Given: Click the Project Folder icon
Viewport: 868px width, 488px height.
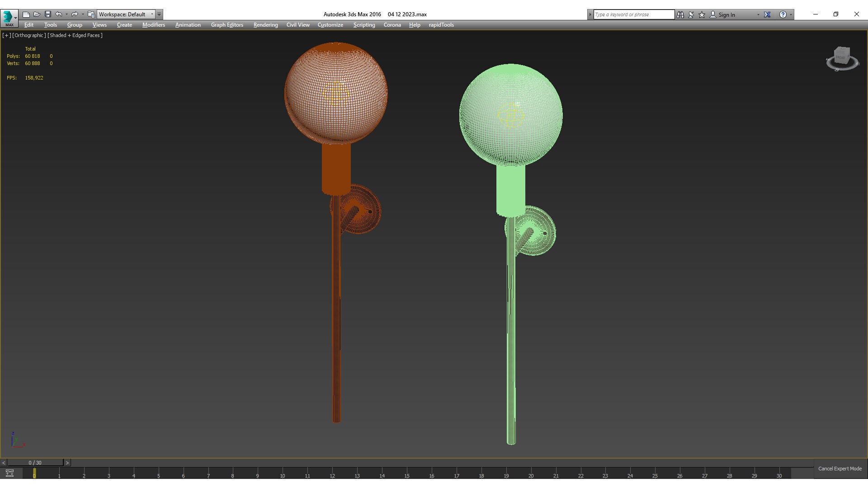Looking at the screenshot, I should click(x=91, y=14).
